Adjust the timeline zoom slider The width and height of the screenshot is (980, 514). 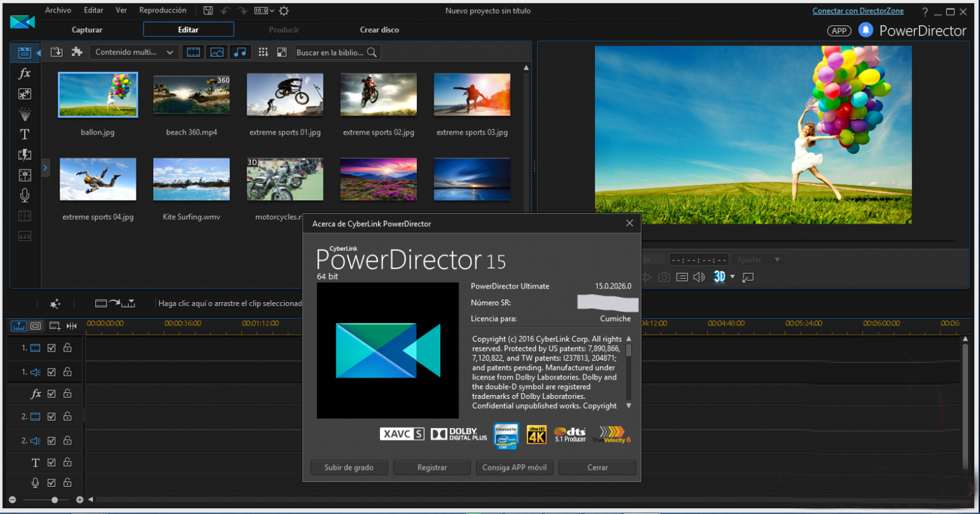(x=55, y=500)
